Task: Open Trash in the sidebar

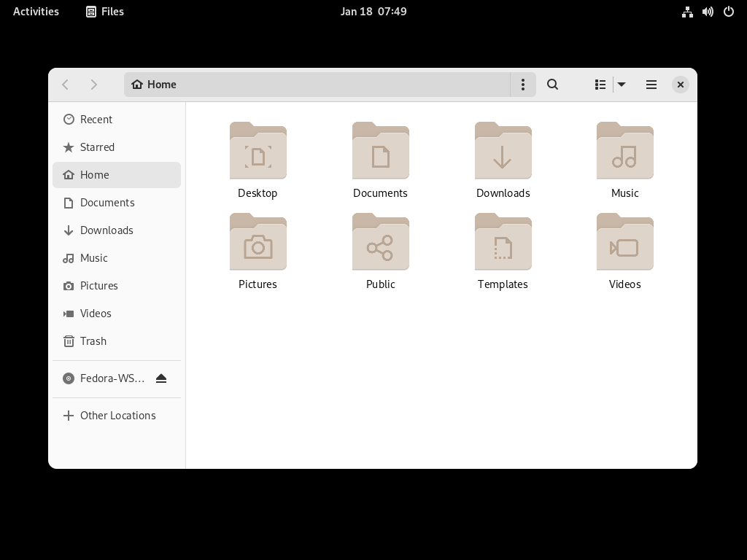Action: 117,341
